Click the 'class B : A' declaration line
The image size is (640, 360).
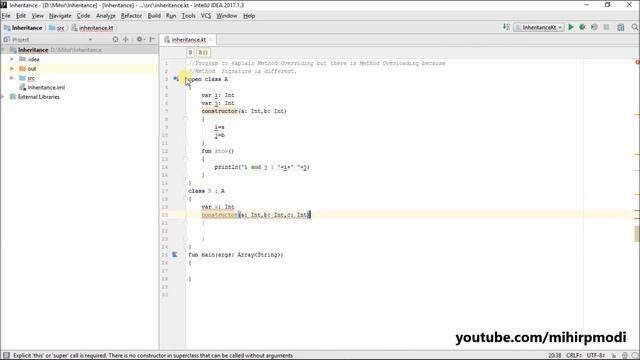tap(206, 191)
